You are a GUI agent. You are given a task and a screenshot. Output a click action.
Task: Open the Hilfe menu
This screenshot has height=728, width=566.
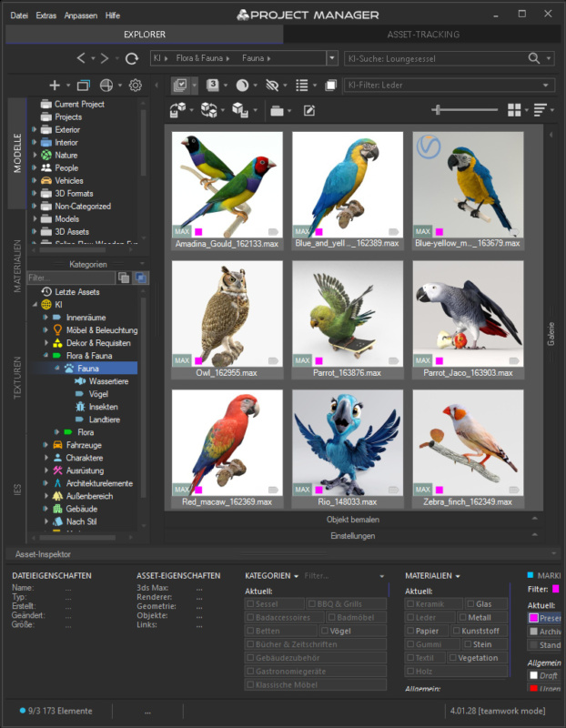point(112,15)
